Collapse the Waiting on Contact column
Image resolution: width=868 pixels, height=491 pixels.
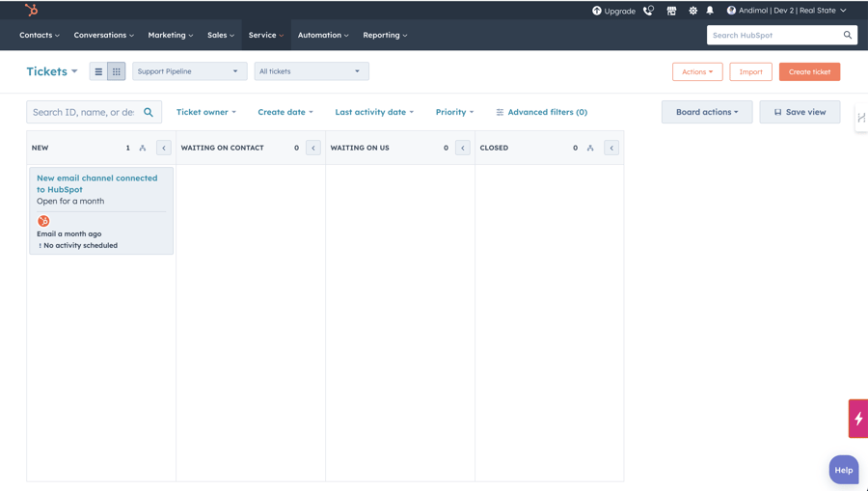(x=313, y=148)
